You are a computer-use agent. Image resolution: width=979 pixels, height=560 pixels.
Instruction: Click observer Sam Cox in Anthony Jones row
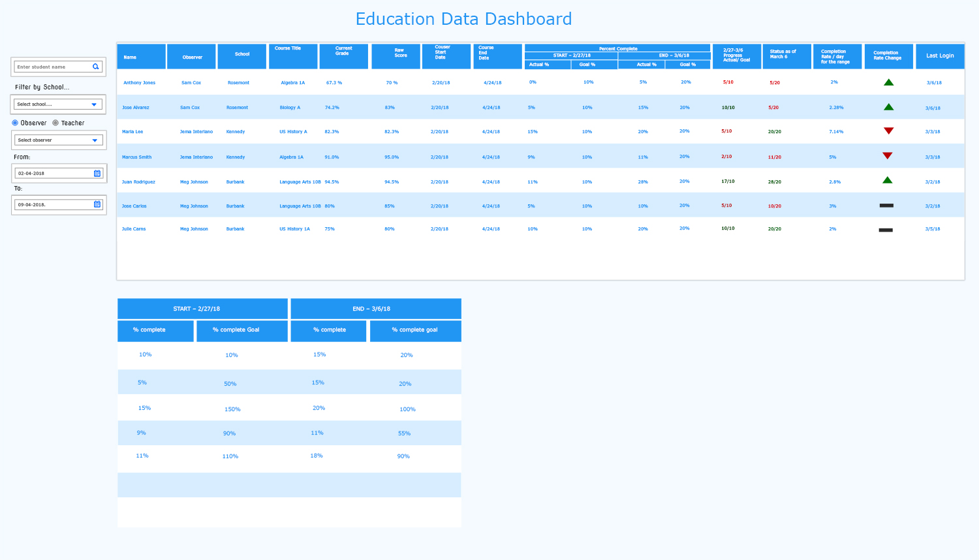pyautogui.click(x=191, y=83)
